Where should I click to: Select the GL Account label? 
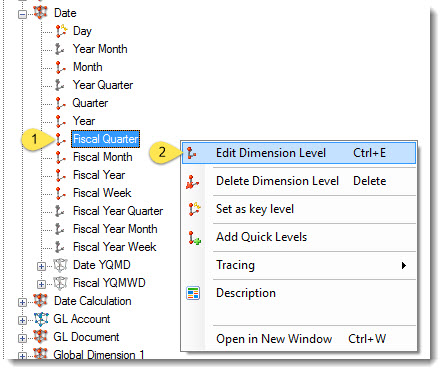[x=82, y=319]
